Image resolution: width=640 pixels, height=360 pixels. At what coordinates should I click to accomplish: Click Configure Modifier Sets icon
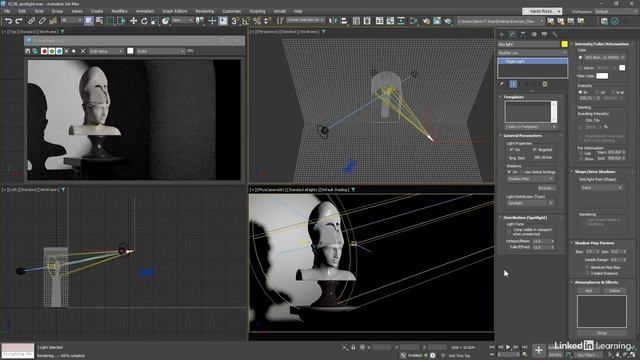point(545,84)
